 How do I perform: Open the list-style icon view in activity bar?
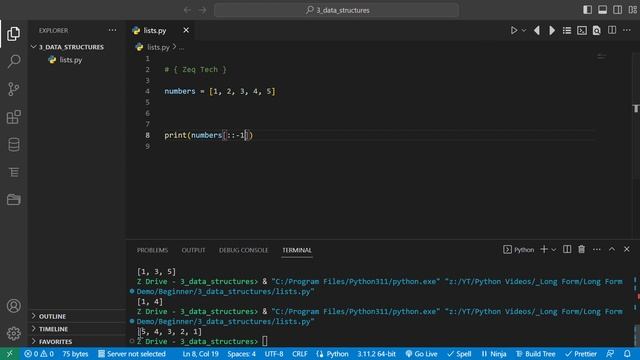[13, 172]
